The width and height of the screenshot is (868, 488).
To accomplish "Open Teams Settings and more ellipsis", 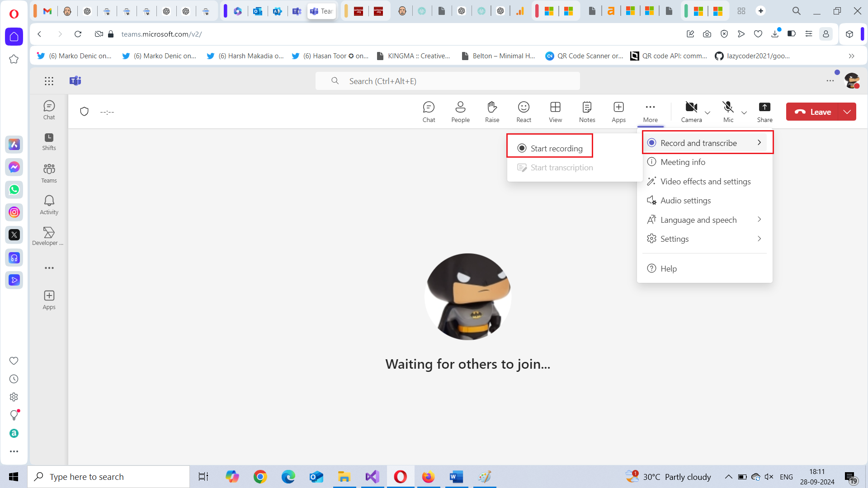I will coord(830,81).
